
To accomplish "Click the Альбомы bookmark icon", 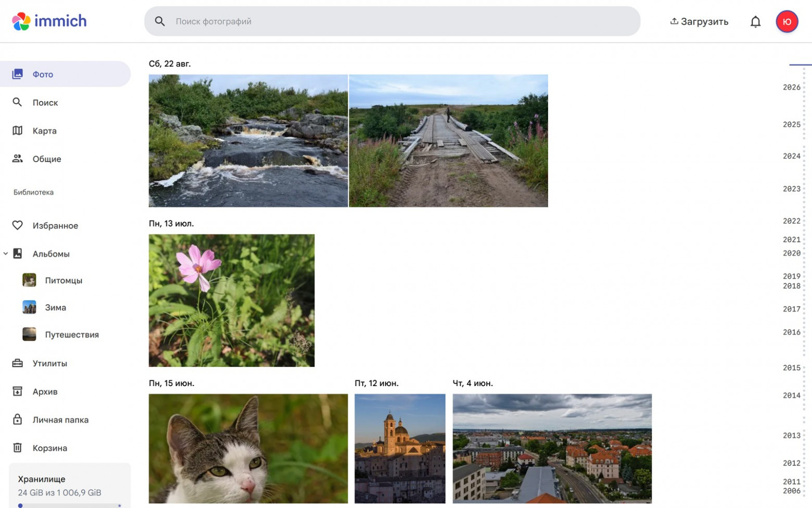I will tap(18, 254).
